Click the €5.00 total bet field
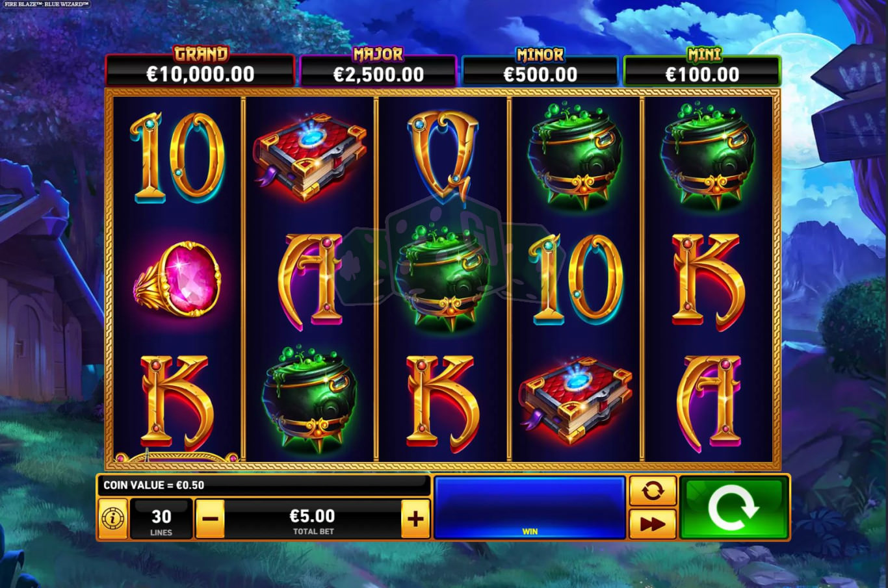The width and height of the screenshot is (888, 588). coord(313,519)
